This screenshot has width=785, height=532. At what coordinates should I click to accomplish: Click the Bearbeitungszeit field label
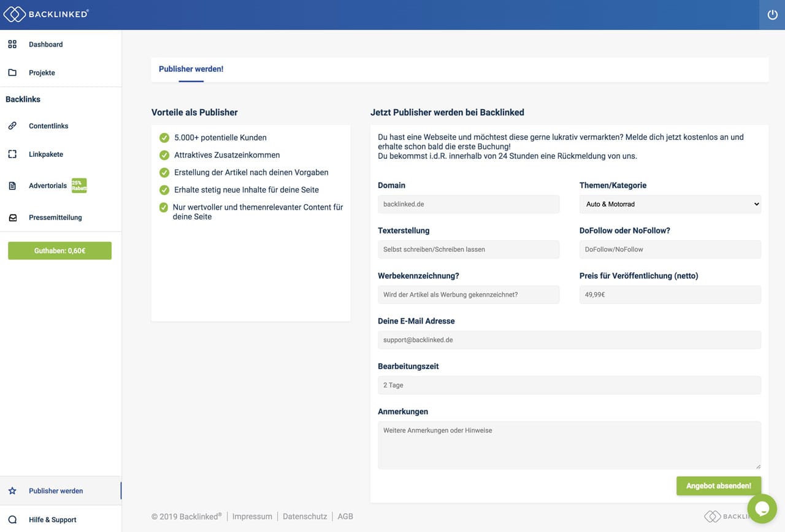click(408, 367)
